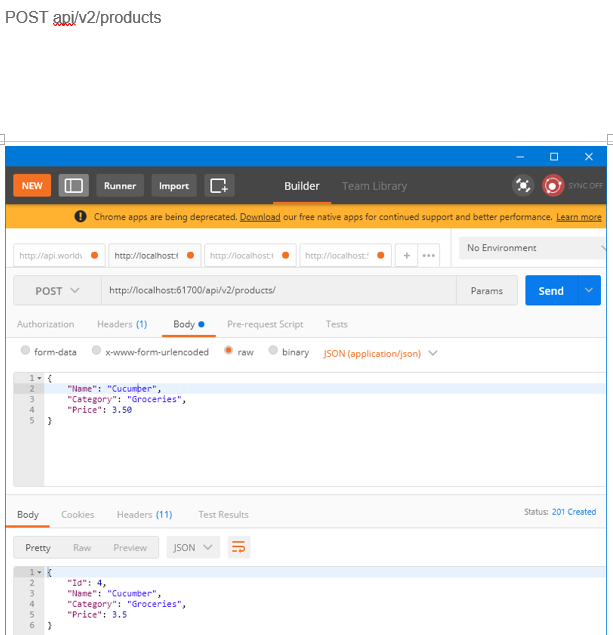Click "Groceries" in the request body editor

coord(154,399)
